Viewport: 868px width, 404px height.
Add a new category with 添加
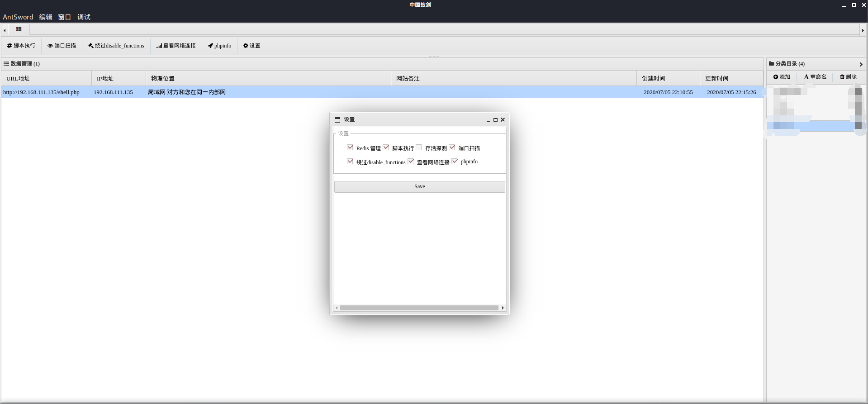pyautogui.click(x=782, y=77)
